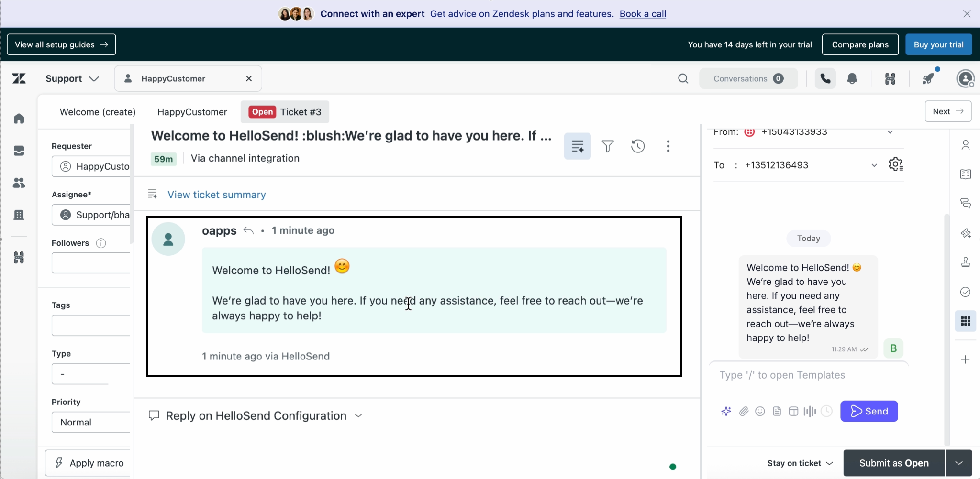Expand the Support product dropdown
Viewport: 980px width, 479px height.
(x=72, y=78)
